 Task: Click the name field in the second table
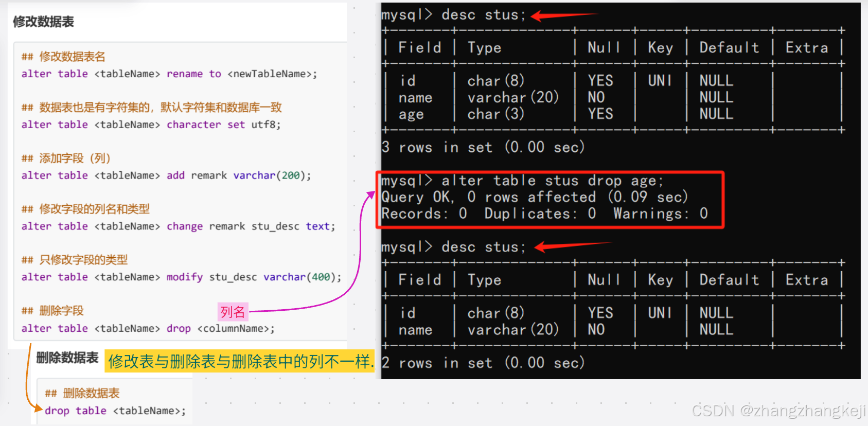point(415,330)
